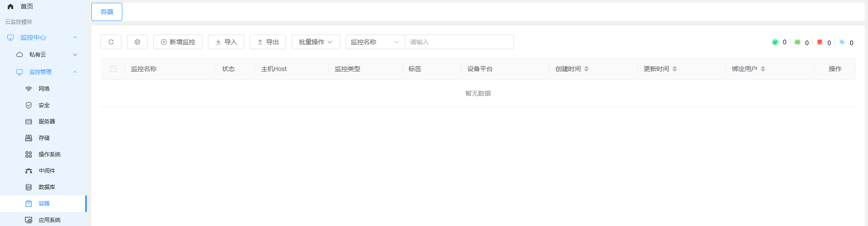Click the 状态 column header
868x226 pixels.
[x=228, y=69]
